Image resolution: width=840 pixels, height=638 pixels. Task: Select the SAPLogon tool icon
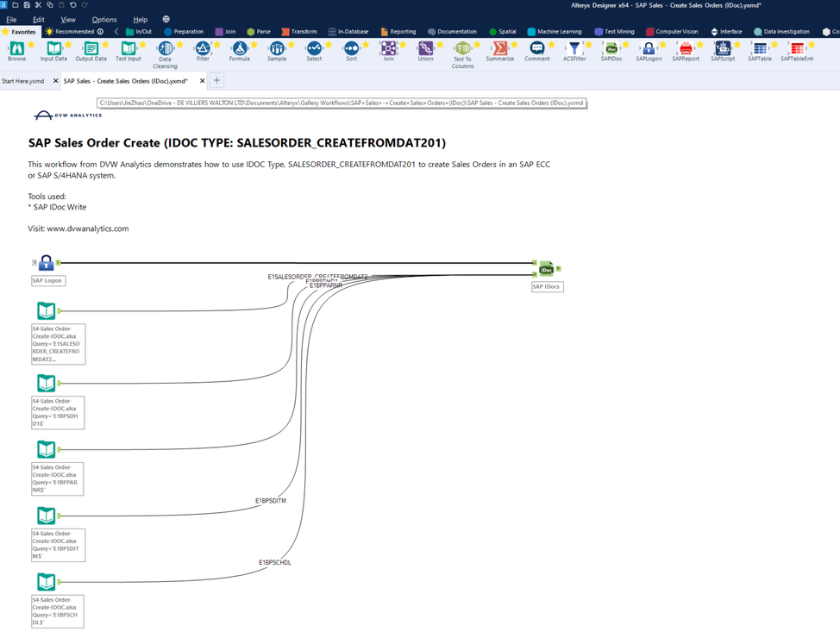tap(649, 48)
